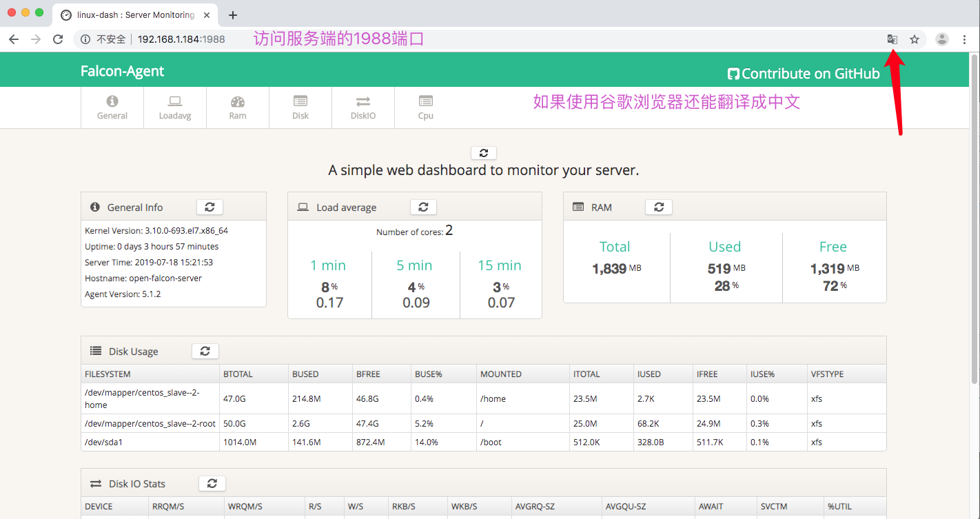Image resolution: width=980 pixels, height=519 pixels.
Task: Click the page vertical scrollbar
Action: click(x=974, y=221)
